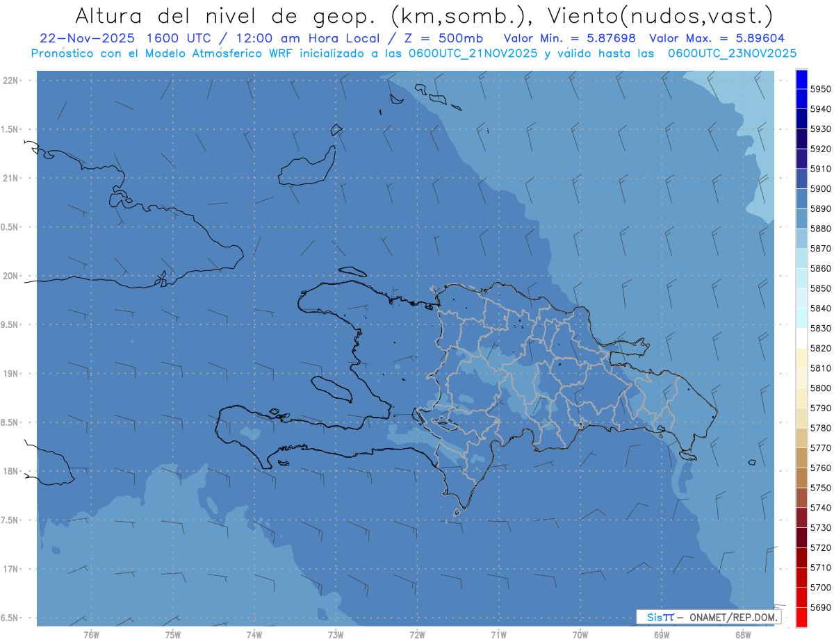Click the 5690 colorbar value
The width and height of the screenshot is (834, 644).
820,607
